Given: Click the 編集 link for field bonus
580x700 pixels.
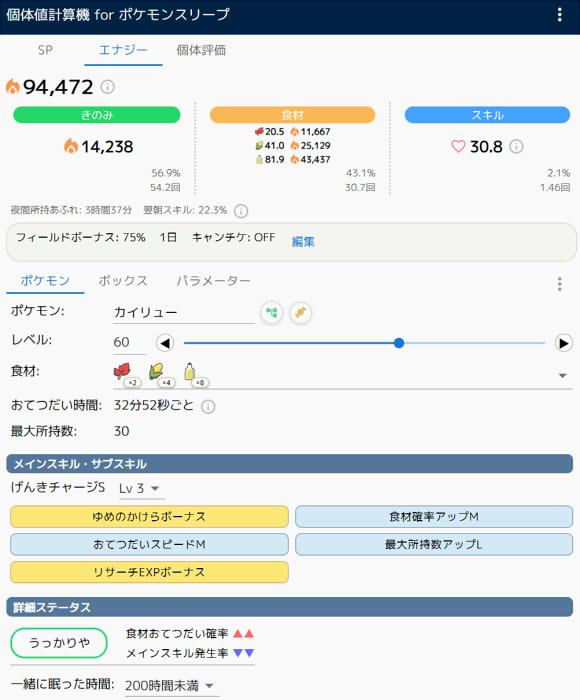Looking at the screenshot, I should [x=303, y=242].
